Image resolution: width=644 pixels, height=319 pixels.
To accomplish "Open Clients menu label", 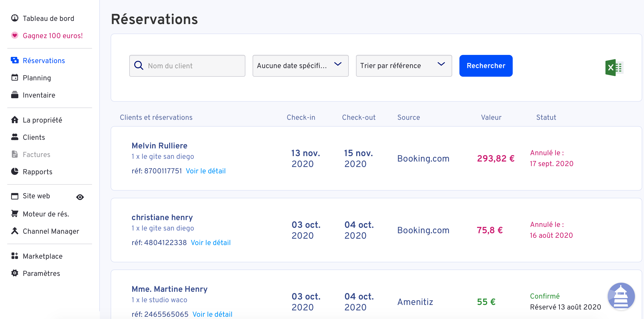I will (34, 137).
